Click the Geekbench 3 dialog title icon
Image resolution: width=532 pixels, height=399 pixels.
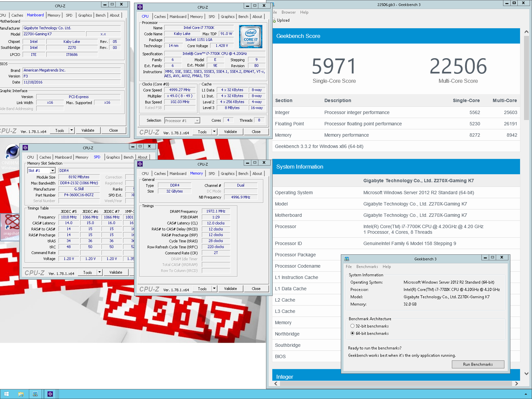click(x=347, y=259)
